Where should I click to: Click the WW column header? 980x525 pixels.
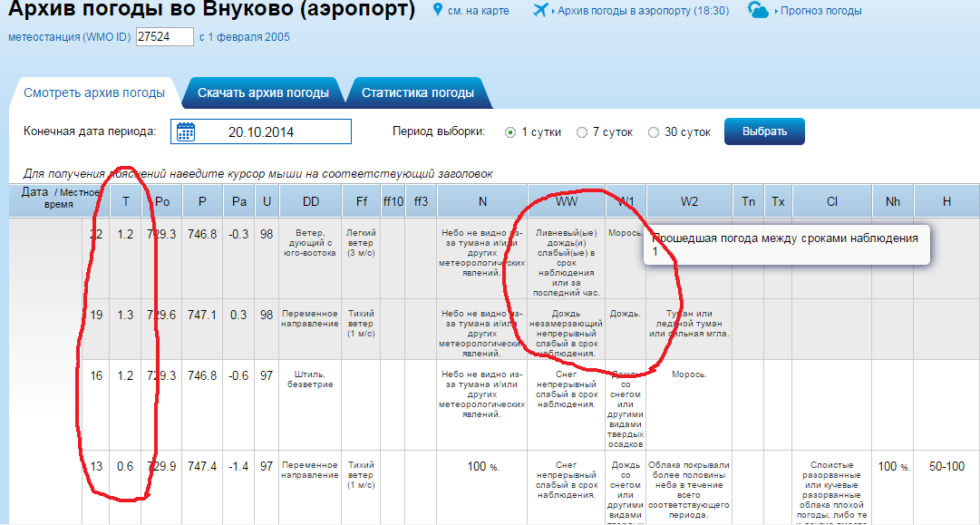click(x=567, y=201)
